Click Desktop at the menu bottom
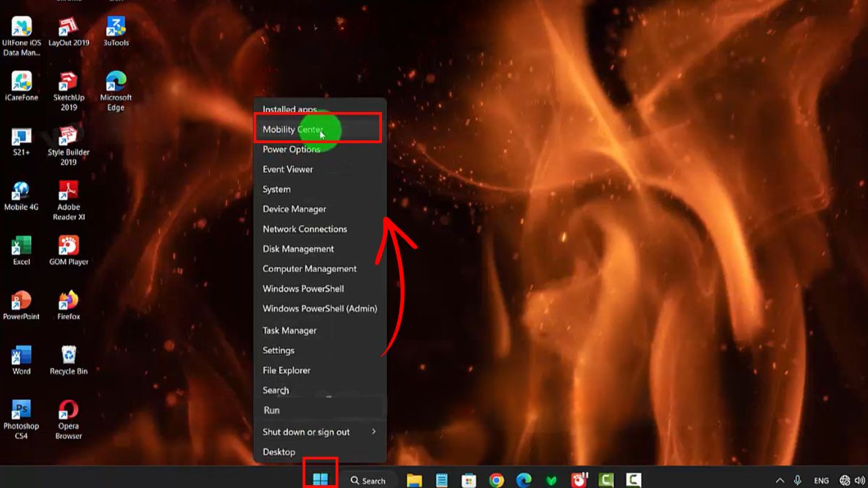Image resolution: width=868 pixels, height=488 pixels. (x=320, y=452)
